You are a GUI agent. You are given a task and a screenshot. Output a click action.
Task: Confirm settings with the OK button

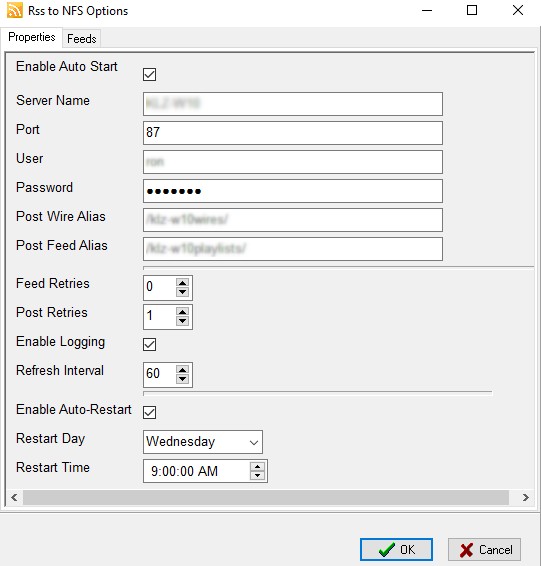tap(396, 550)
